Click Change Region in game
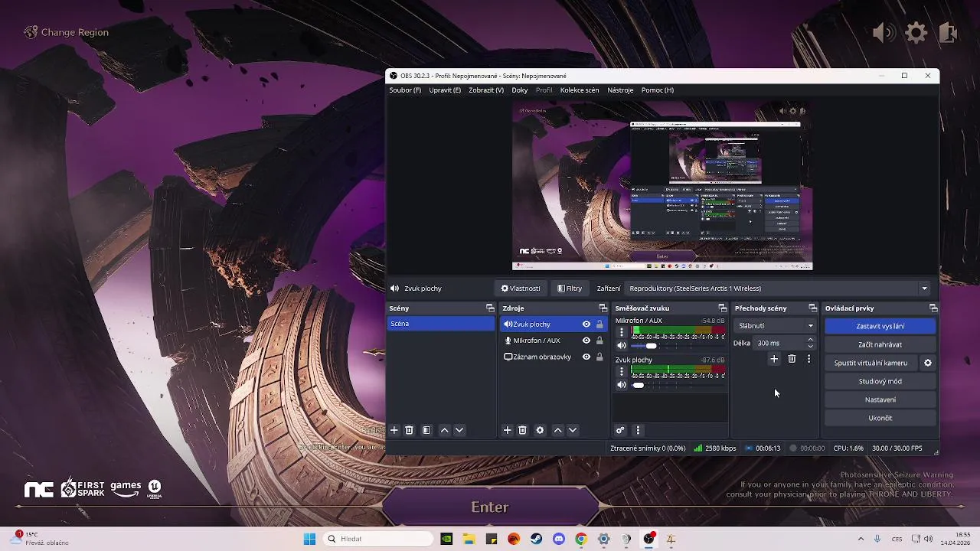 67,32
